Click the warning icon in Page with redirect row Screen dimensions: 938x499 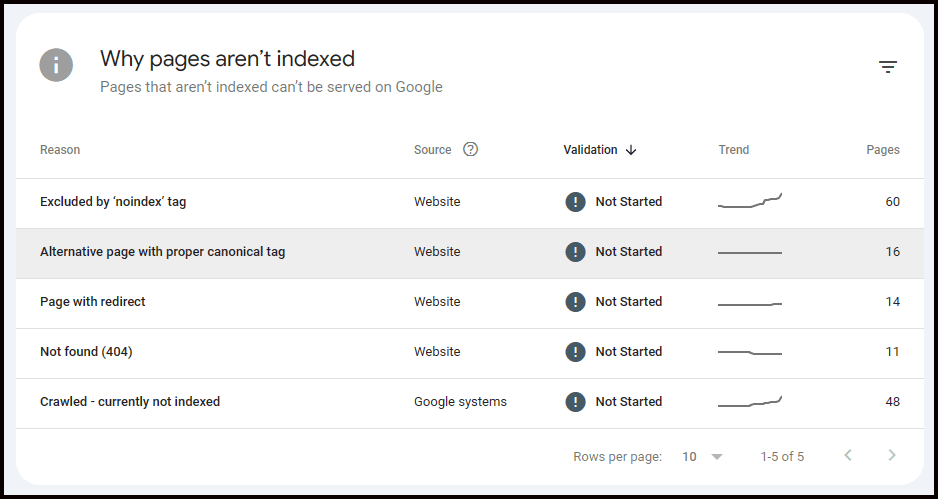pos(575,302)
